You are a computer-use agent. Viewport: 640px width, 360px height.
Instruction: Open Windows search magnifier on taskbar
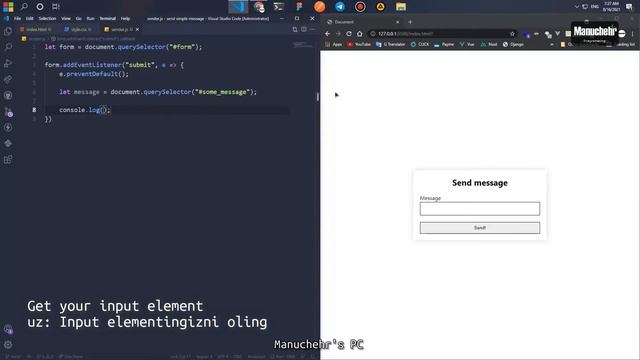click(x=24, y=7)
